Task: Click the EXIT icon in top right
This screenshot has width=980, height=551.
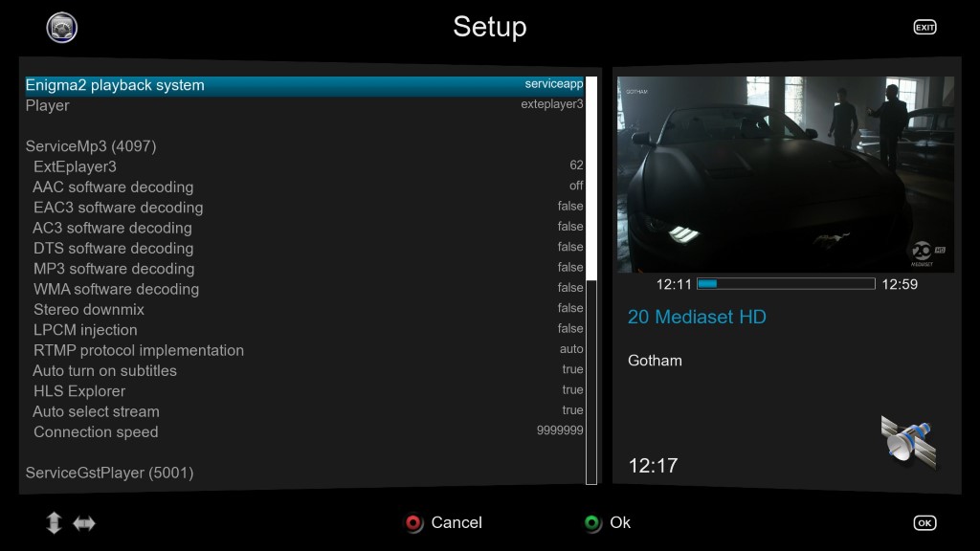Action: pyautogui.click(x=924, y=28)
